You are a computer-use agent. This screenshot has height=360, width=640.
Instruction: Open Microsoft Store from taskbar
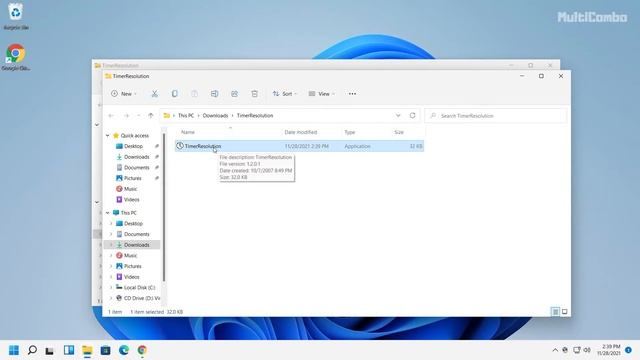[x=105, y=350]
